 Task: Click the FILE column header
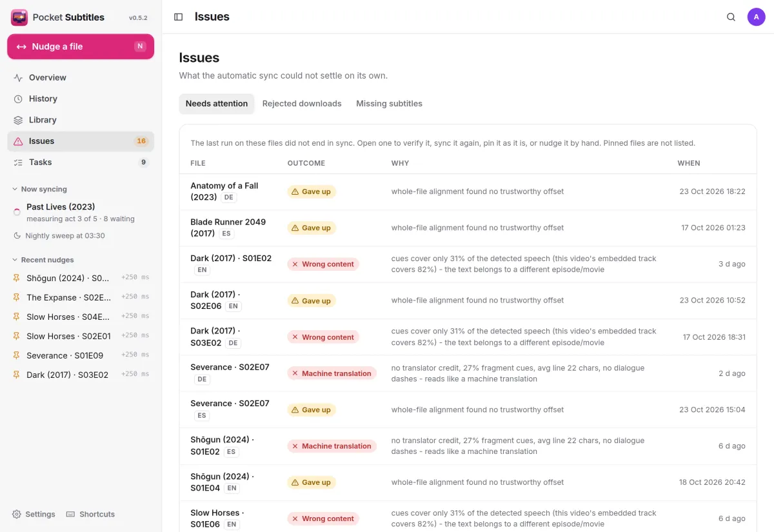(x=198, y=163)
